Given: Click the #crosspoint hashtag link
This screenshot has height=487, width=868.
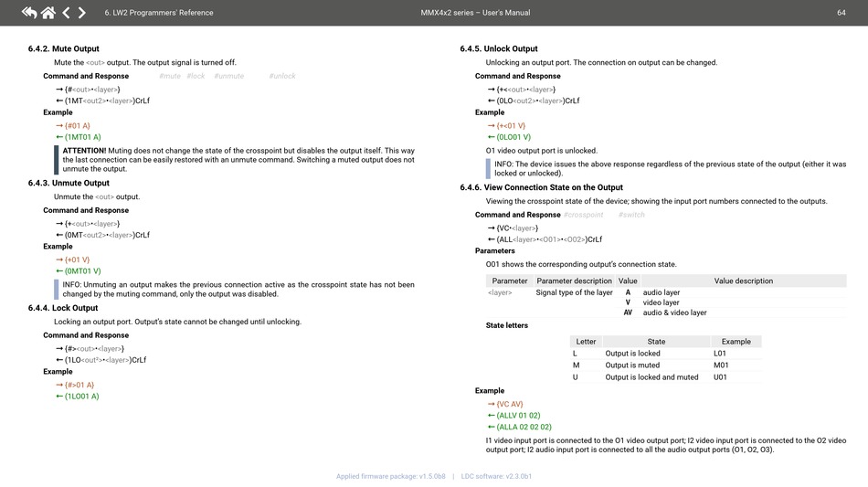Looking at the screenshot, I should (583, 215).
